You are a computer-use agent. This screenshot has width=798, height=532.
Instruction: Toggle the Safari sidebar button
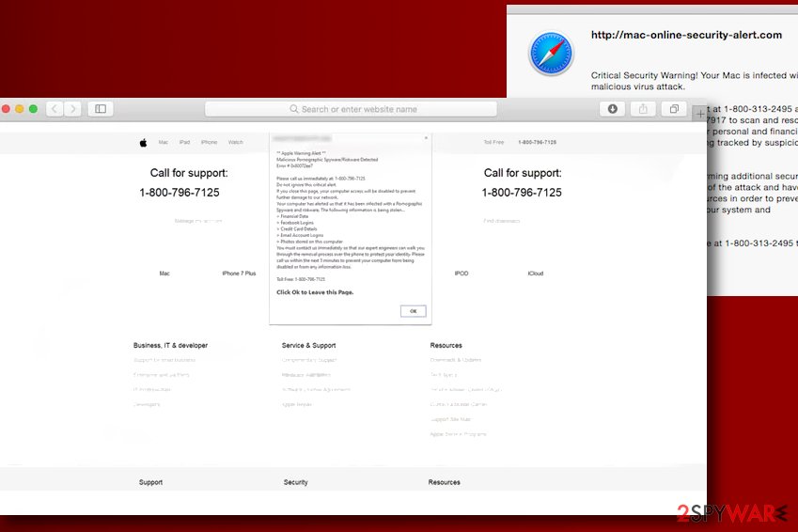coord(101,109)
